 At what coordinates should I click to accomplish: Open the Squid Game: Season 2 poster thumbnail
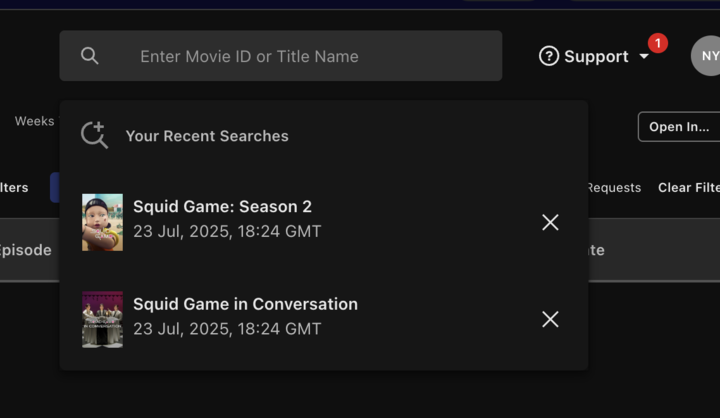pyautogui.click(x=102, y=222)
